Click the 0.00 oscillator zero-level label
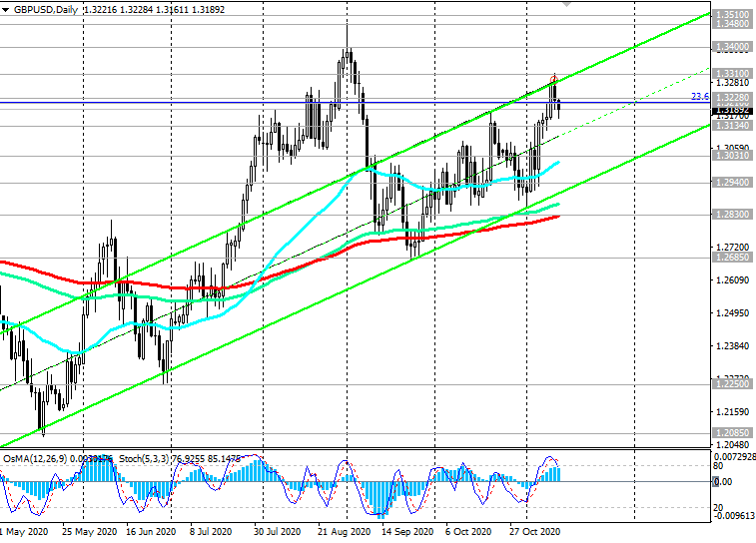The height and width of the screenshot is (543, 756). [722, 482]
